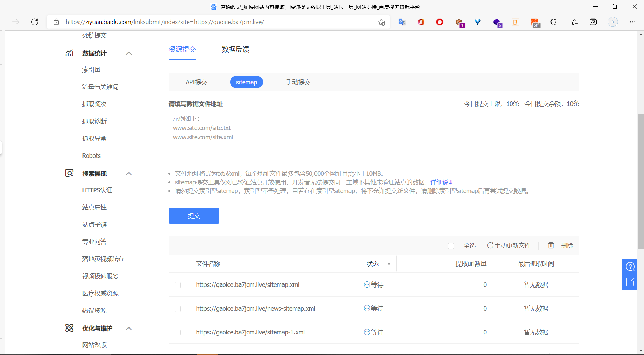This screenshot has width=644, height=355.
Task: Open the 状态 filter dropdown arrow
Action: tap(389, 264)
